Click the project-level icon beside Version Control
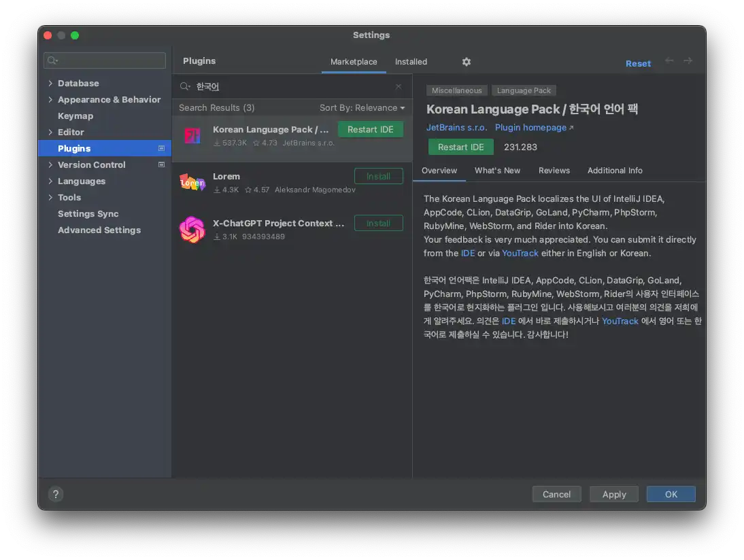This screenshot has width=744, height=560. 161,164
